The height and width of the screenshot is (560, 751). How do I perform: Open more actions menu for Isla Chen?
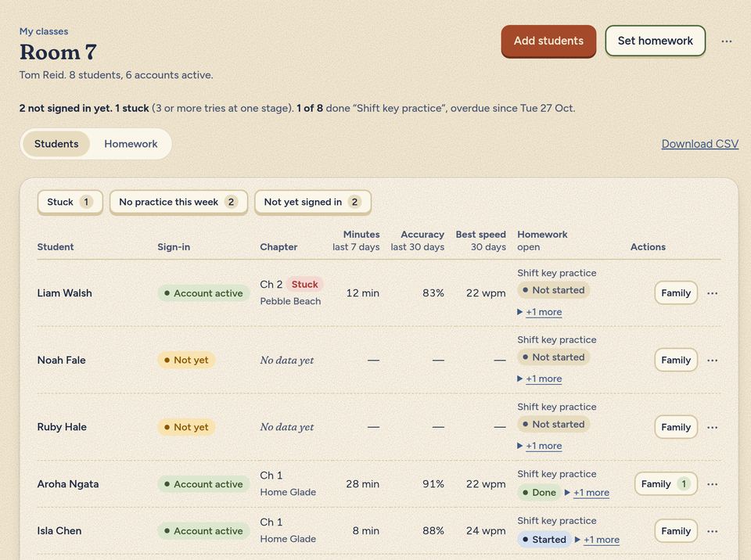(712, 531)
